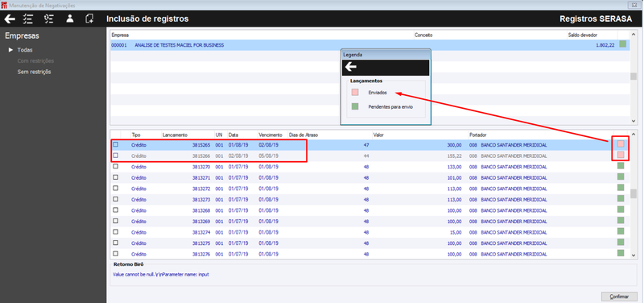Screen dimensions: 644x303
Task: Click the green status square of entry 3813271
Action: pos(621,176)
